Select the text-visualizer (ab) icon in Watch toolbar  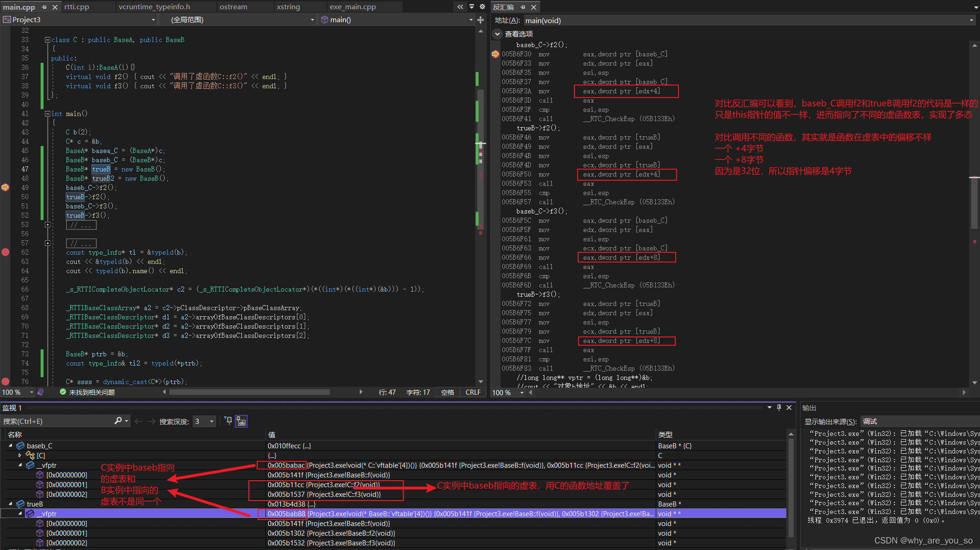241,421
